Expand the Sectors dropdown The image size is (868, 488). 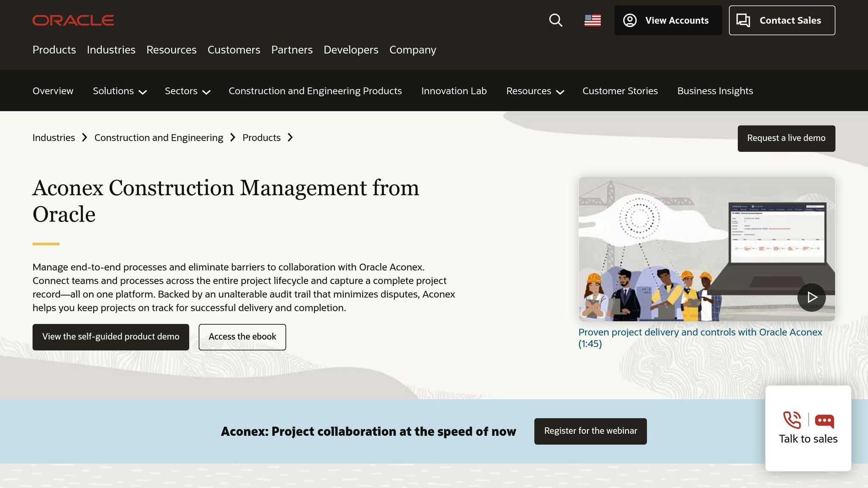click(x=188, y=91)
